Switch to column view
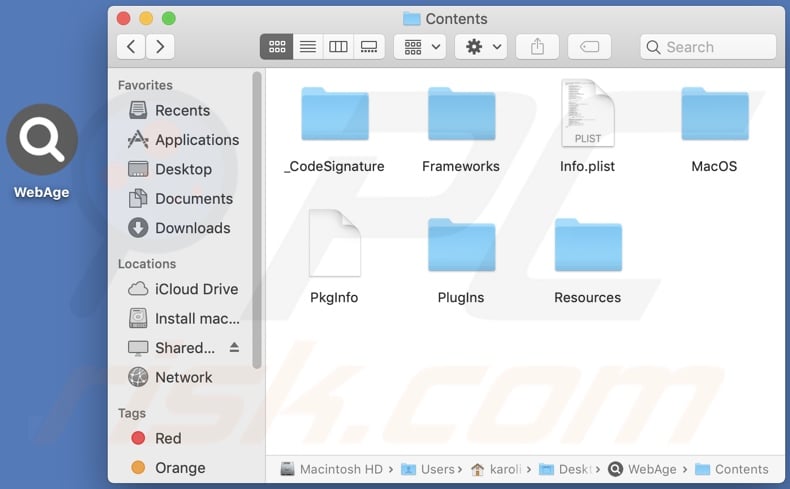Viewport: 790px width, 489px height. [338, 47]
